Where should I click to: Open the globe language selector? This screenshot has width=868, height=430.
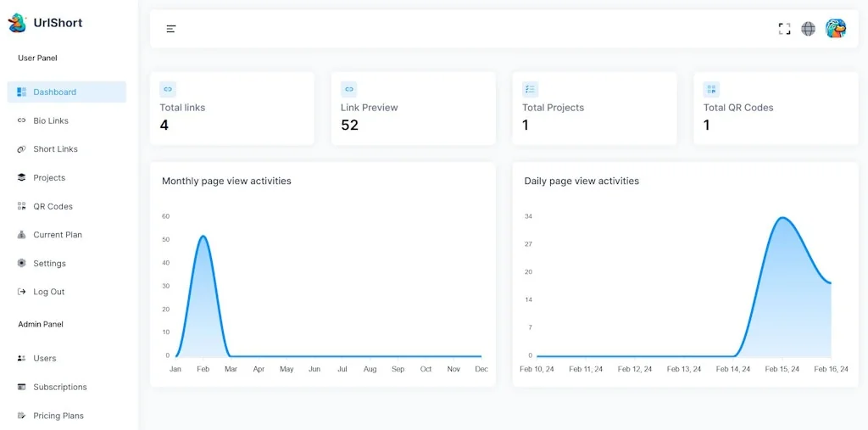tap(809, 29)
